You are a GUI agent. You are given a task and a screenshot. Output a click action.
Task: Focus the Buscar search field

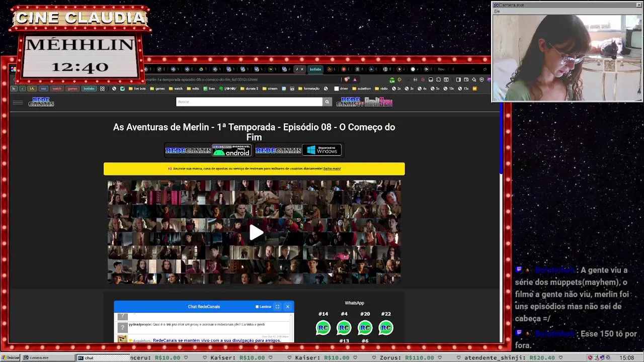[x=249, y=102]
